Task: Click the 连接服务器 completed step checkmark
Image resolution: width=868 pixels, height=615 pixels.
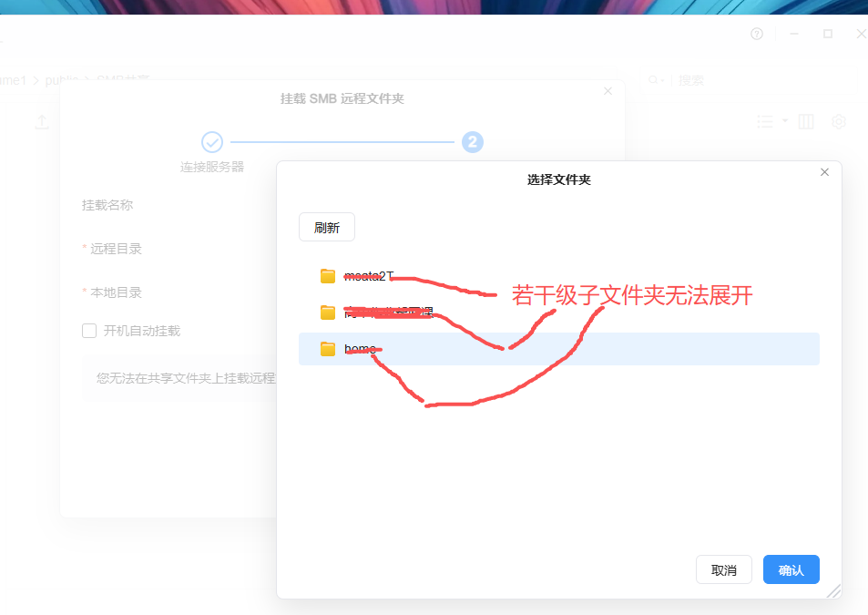Action: (212, 142)
